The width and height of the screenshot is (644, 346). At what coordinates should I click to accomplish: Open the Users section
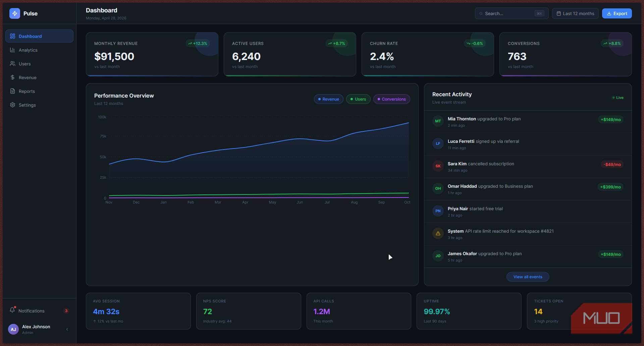(39, 64)
